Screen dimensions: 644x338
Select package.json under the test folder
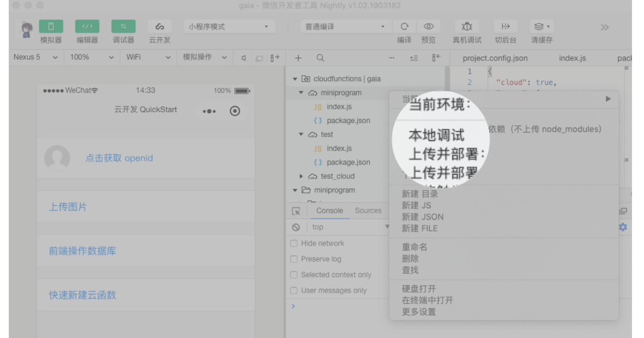349,162
